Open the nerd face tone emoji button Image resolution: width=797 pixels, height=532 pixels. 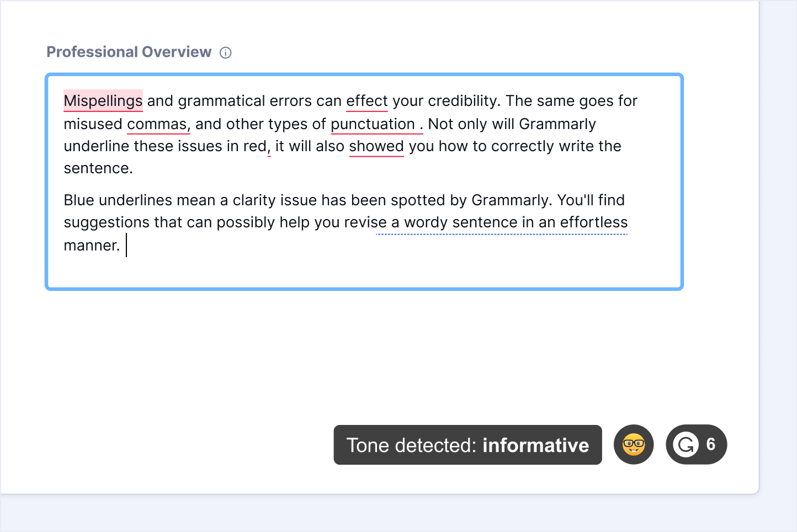[634, 444]
